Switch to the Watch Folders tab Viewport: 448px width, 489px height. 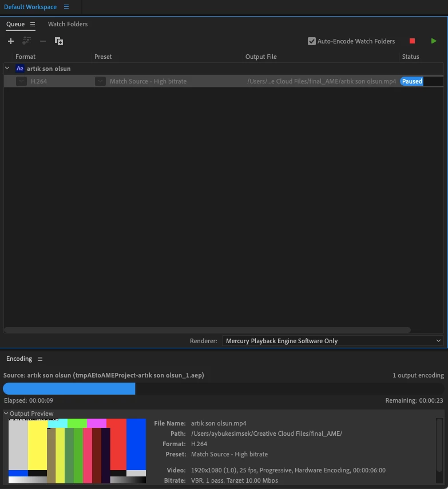[68, 24]
